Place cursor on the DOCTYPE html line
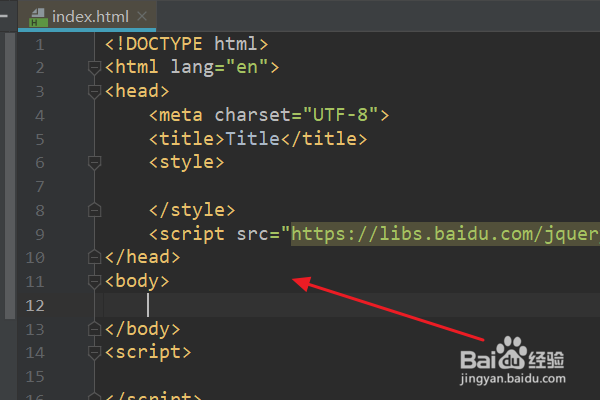Screen dimensions: 600x400 pyautogui.click(x=186, y=44)
